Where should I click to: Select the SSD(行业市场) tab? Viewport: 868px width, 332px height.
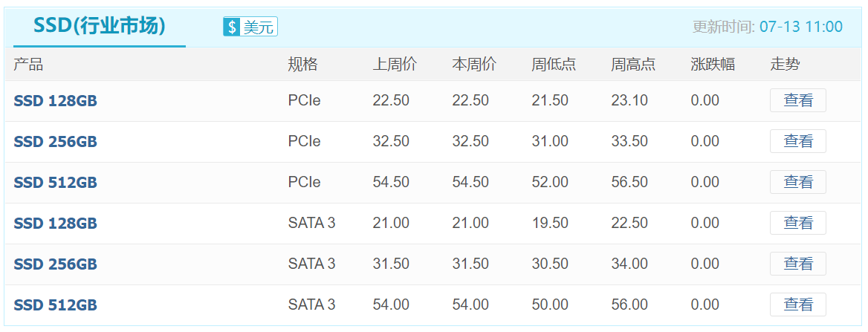(x=100, y=26)
